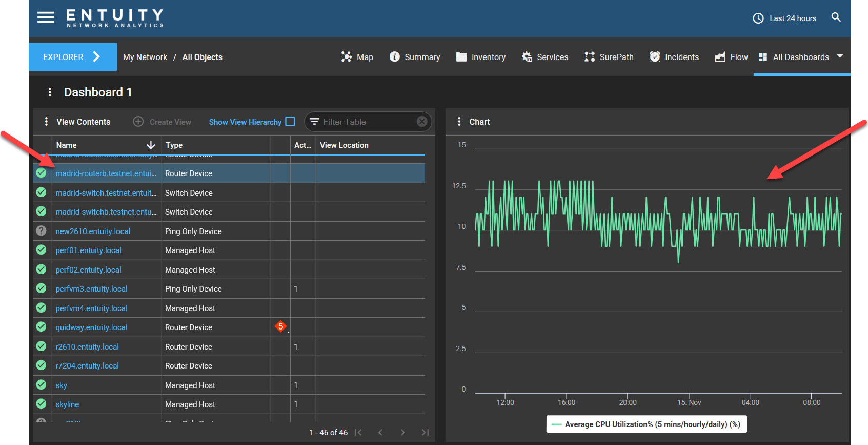Click the ENTUITY Network Analytics logo
The width and height of the screenshot is (868, 445).
coord(115,18)
